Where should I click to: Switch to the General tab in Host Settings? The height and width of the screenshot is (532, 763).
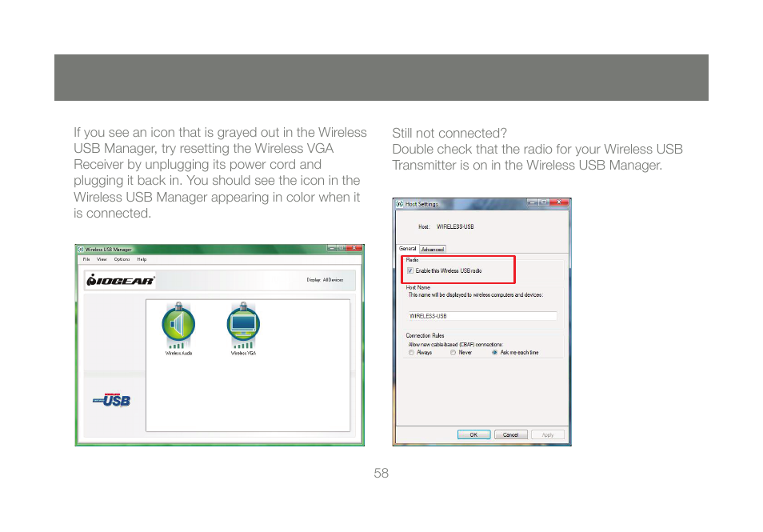pos(407,248)
